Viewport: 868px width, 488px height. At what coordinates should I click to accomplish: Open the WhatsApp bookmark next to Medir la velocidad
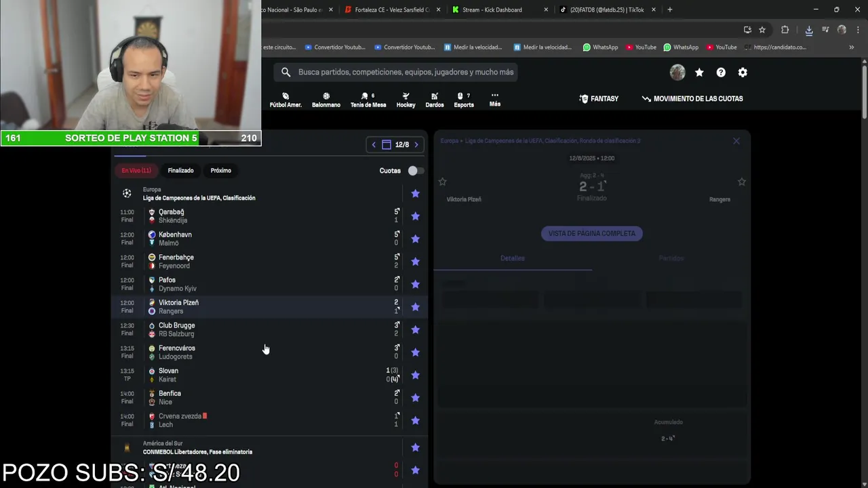[600, 47]
